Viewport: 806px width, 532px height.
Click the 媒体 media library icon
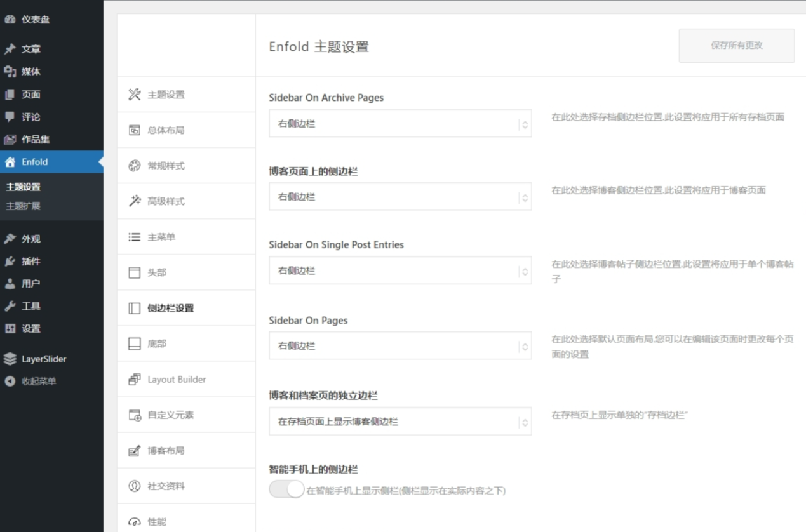point(10,72)
